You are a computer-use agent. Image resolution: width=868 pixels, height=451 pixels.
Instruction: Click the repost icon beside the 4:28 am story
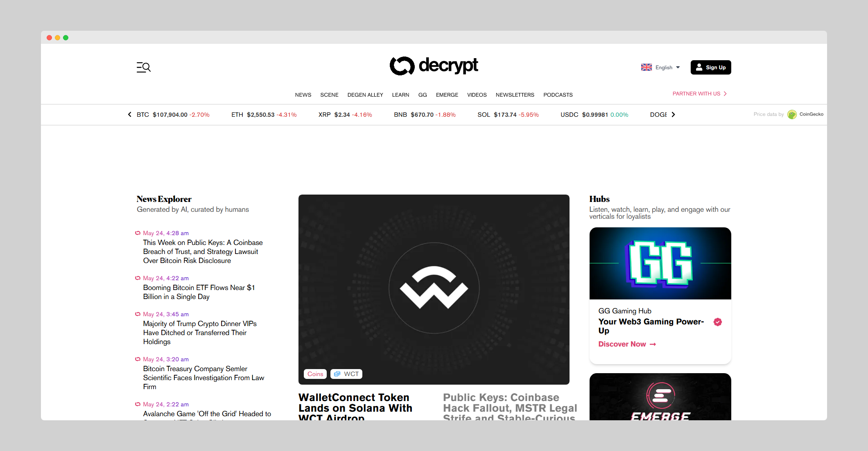138,233
